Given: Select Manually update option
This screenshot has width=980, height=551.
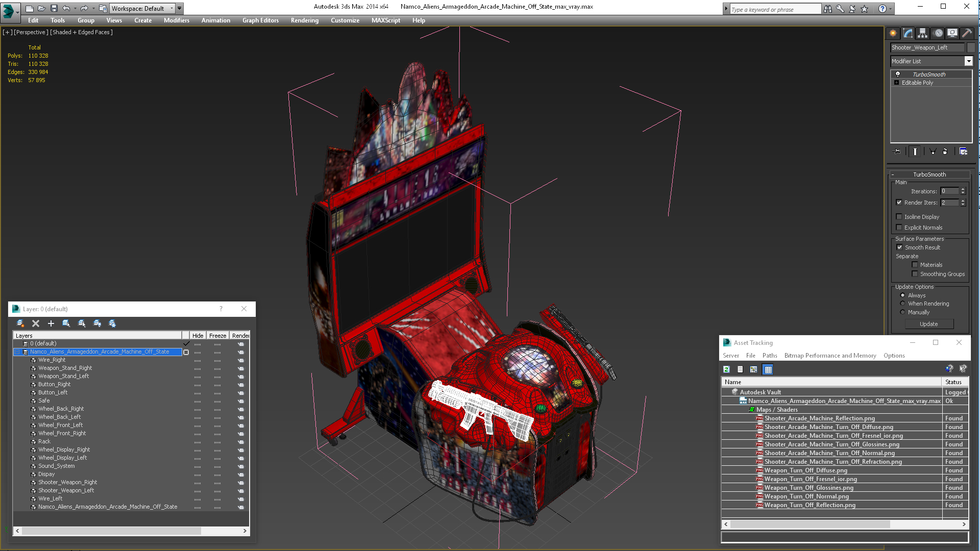Looking at the screenshot, I should pos(902,312).
